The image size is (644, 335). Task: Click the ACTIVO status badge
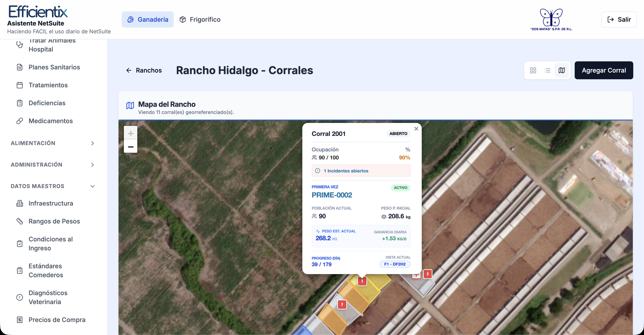pyautogui.click(x=400, y=188)
